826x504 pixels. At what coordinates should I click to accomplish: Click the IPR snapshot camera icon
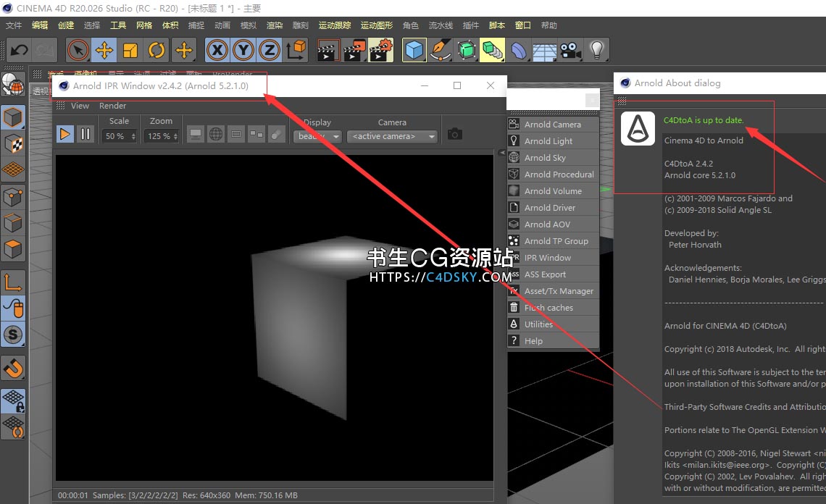454,134
